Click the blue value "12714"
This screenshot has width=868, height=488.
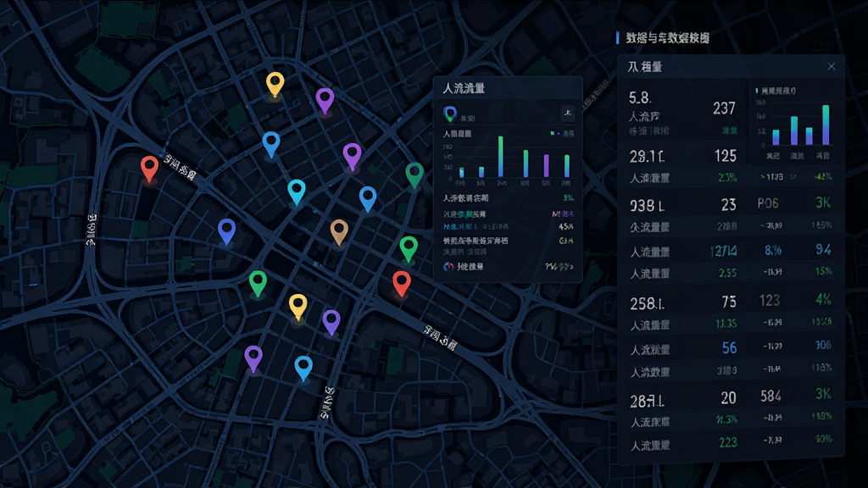coord(724,251)
